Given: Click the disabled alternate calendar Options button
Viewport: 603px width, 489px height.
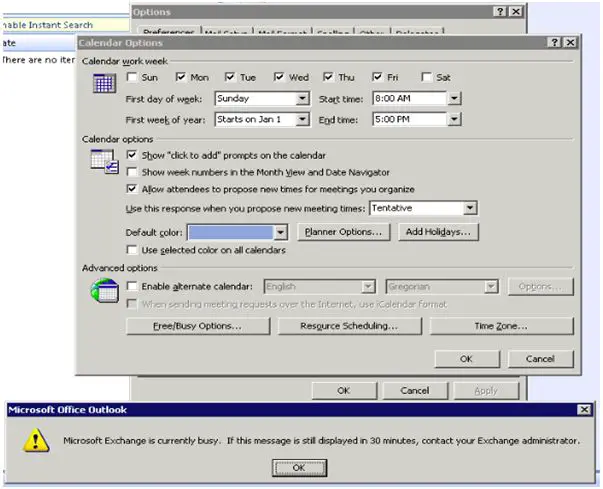Looking at the screenshot, I should [x=540, y=287].
